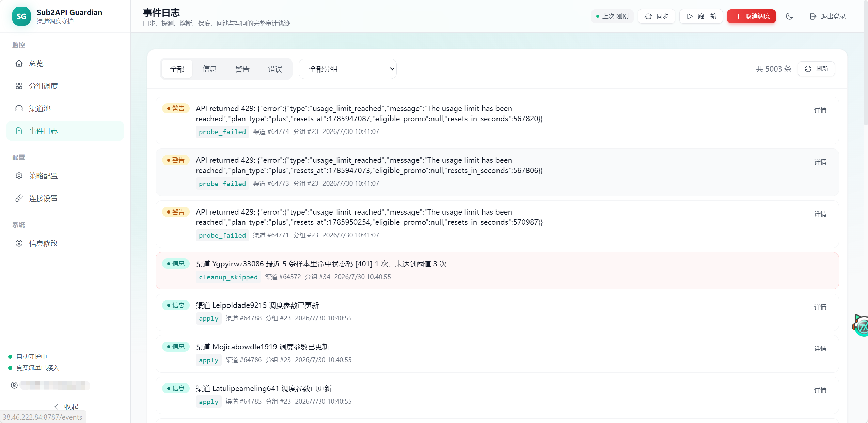The image size is (868, 423).
Task: Click the user account avatar icon
Action: coord(14,385)
